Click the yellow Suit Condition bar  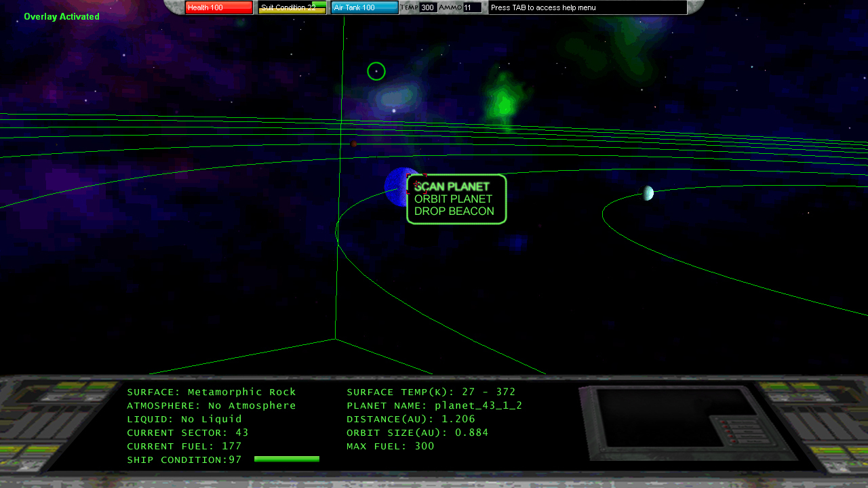click(292, 7)
